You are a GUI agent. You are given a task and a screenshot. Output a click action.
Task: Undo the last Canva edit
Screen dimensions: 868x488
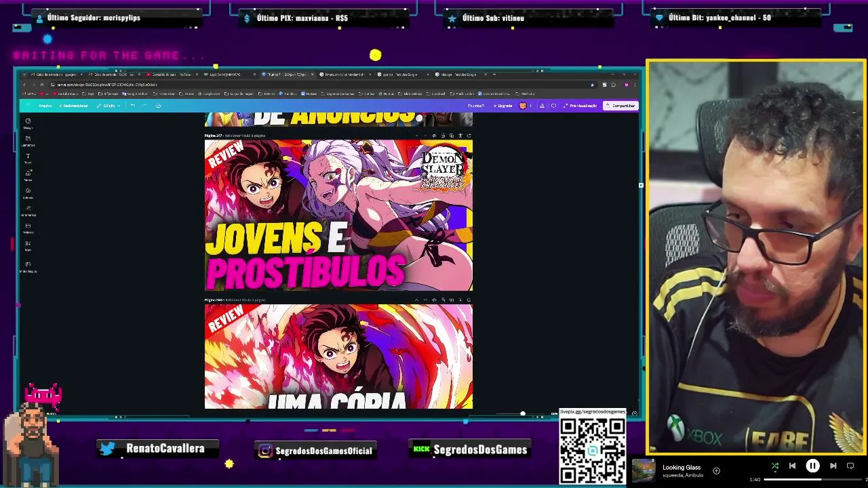point(132,106)
